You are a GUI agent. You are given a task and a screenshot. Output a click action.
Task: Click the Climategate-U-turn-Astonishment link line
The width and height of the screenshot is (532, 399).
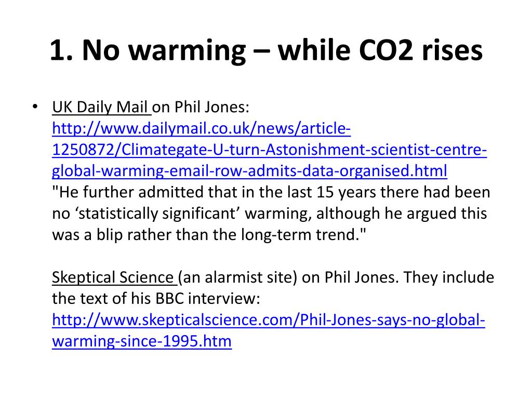270,150
